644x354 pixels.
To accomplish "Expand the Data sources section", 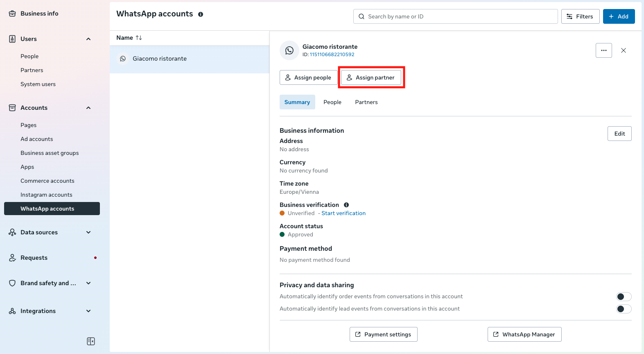I will [88, 232].
